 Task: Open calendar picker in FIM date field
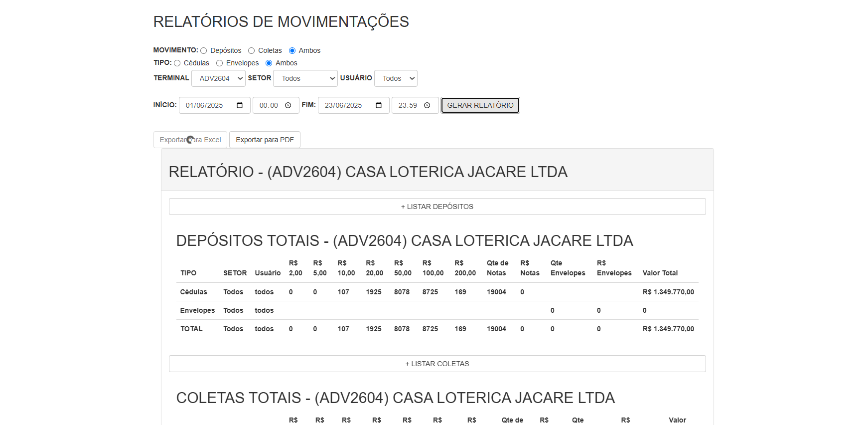(379, 105)
